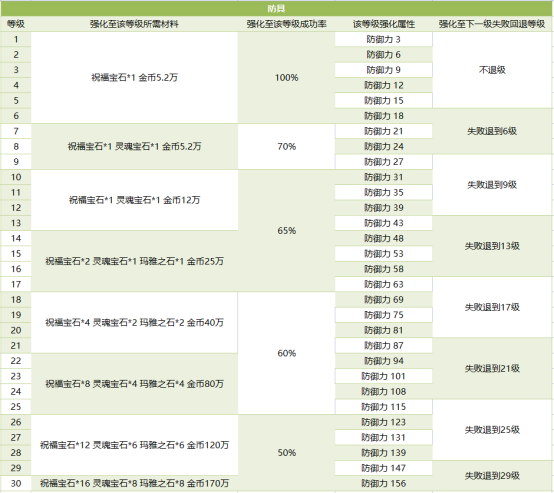Select the 防御力 115 cell
The height and width of the screenshot is (493, 554).
point(384,407)
